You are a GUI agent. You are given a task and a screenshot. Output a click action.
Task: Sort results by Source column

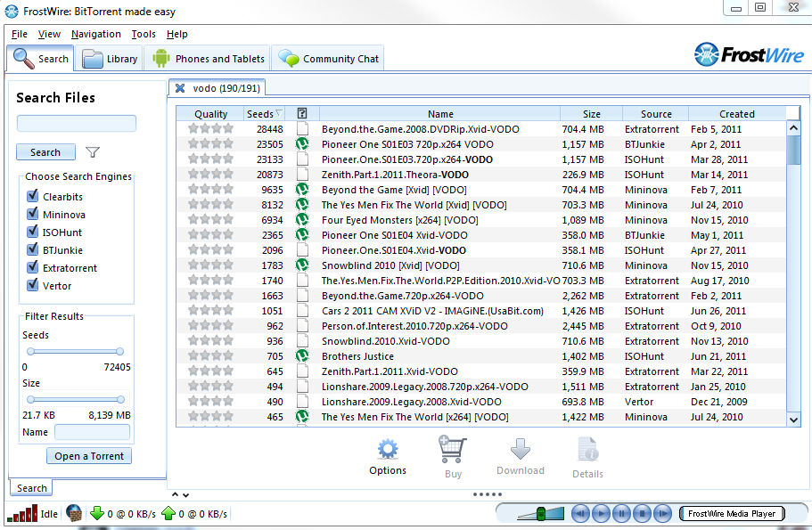(656, 113)
